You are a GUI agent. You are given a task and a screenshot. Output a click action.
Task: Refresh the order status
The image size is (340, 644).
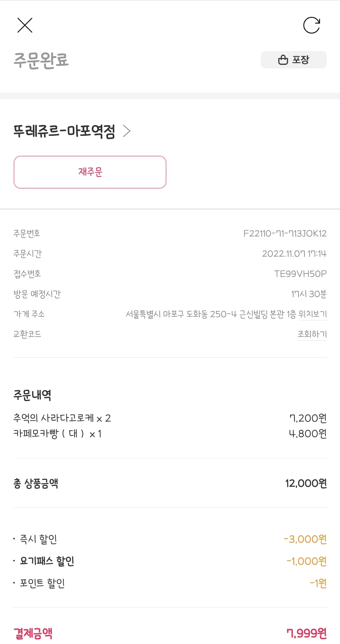311,25
